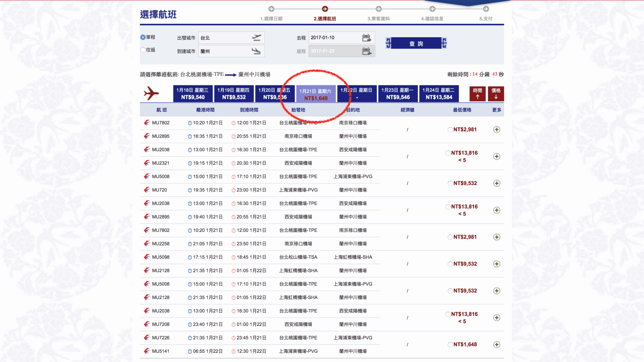
Task: Select the NT$9,532 fare for MU5098 and MU2128
Action: (x=450, y=264)
